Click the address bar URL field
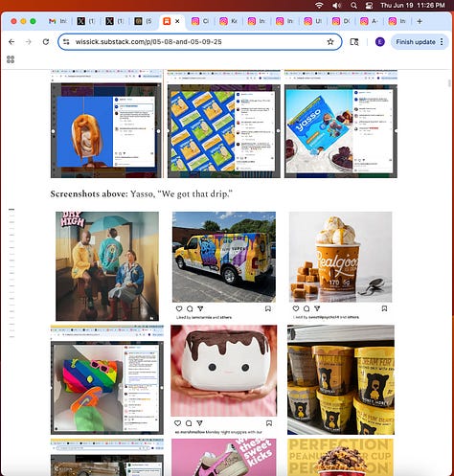454x476 pixels. pyautogui.click(x=199, y=42)
